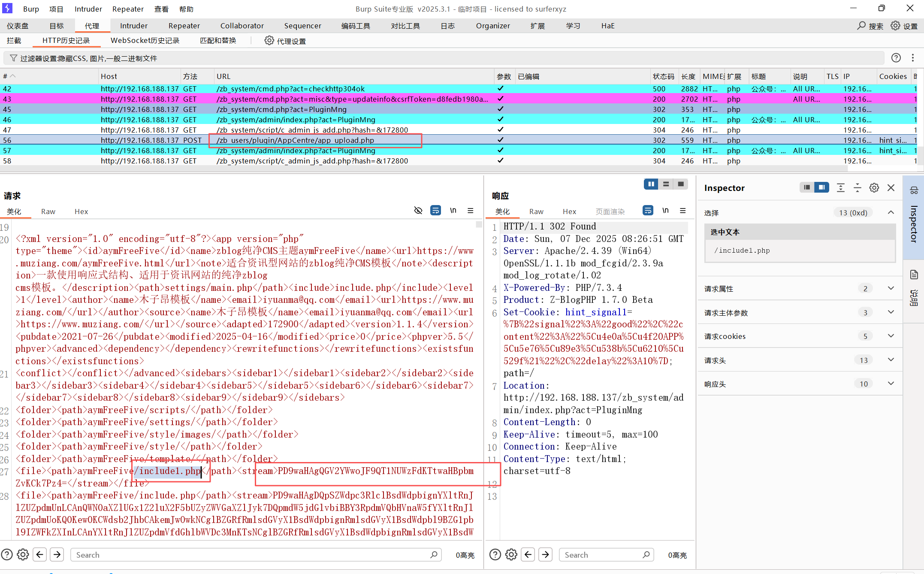Toggle newline \n display in response panel
Image resolution: width=924 pixels, height=574 pixels.
pyautogui.click(x=665, y=210)
